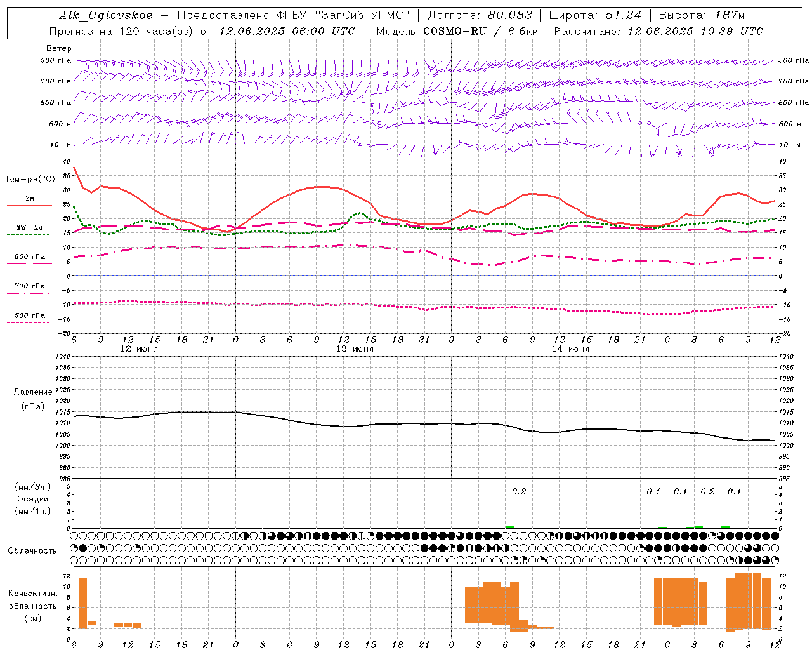Click the 14 июня date label
The image size is (812, 650).
(x=570, y=349)
